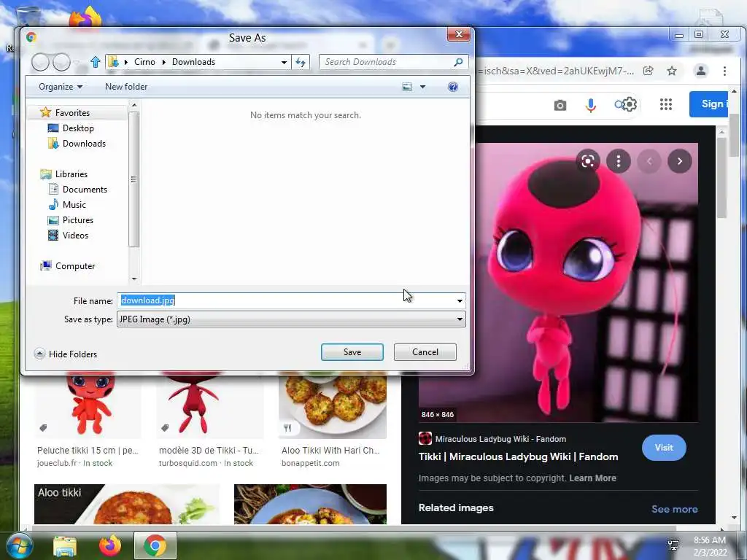Click the Visit button
The height and width of the screenshot is (560, 747).
[x=664, y=448]
